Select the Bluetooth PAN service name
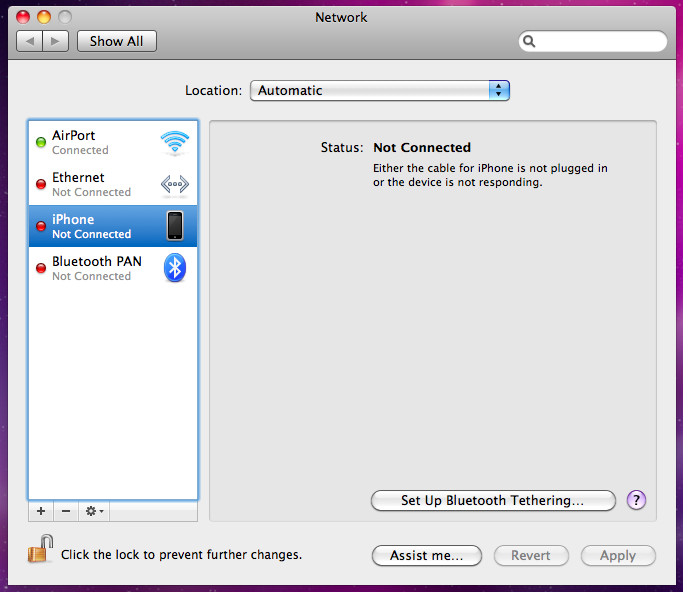 click(x=97, y=261)
